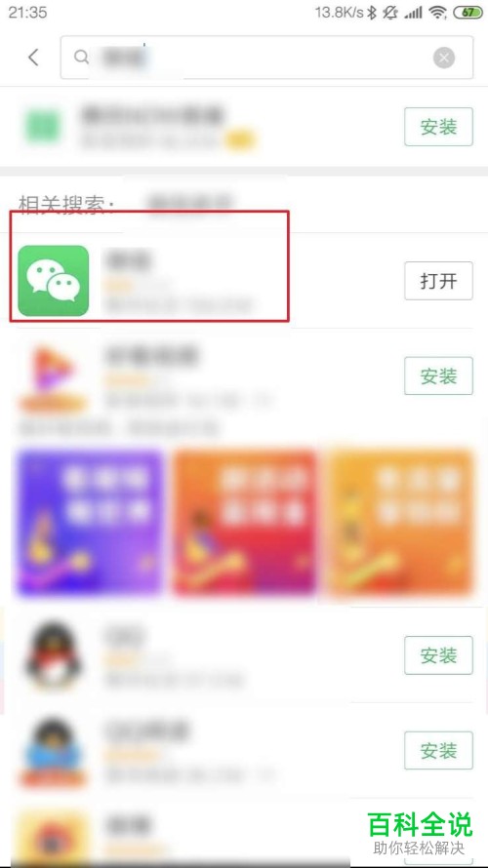The height and width of the screenshot is (868, 488).
Task: Open WeChat with the 打开 button
Action: coord(438,281)
